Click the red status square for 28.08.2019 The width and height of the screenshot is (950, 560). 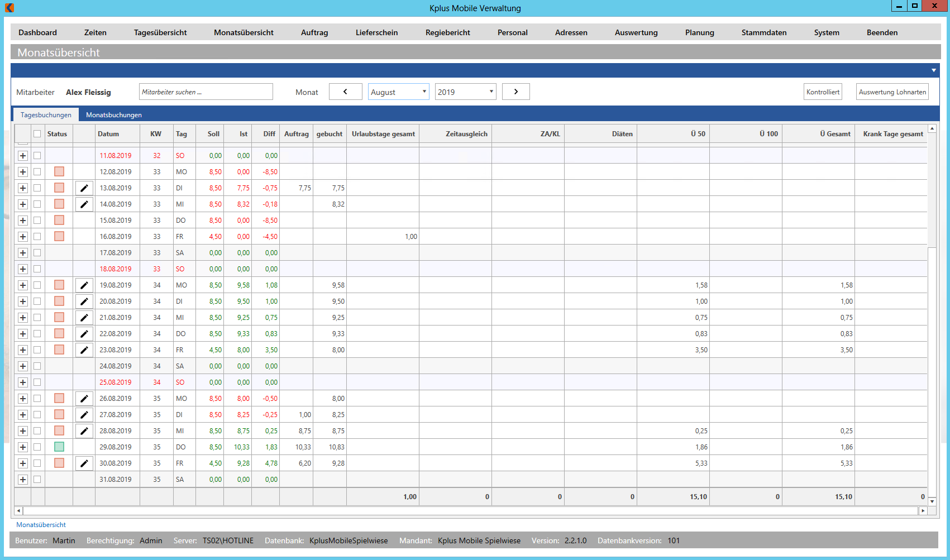point(59,430)
